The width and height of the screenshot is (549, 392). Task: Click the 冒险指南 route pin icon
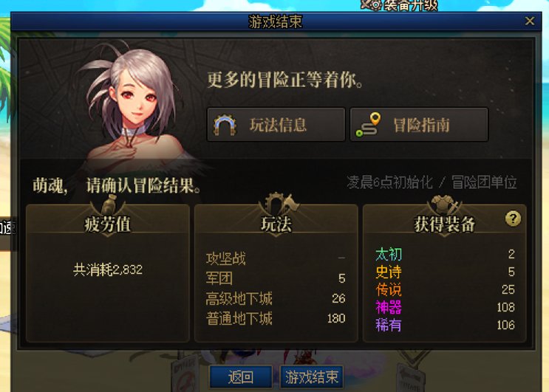[x=368, y=125]
